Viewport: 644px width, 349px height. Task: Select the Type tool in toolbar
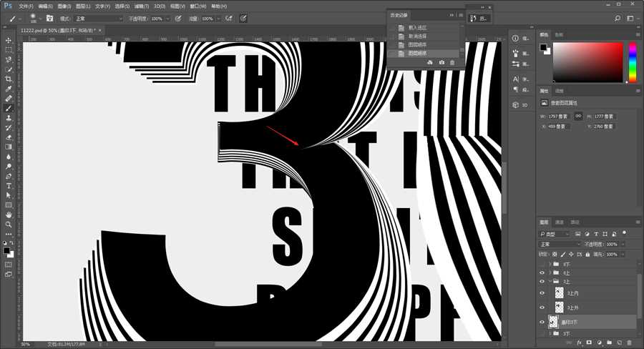pos(9,185)
